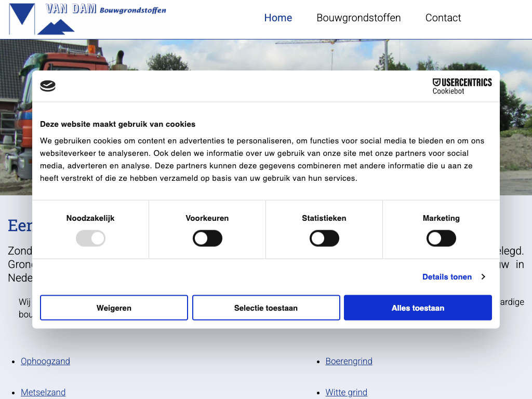
Task: Toggle the Noodzakelijk cookies switch
Action: [90, 239]
